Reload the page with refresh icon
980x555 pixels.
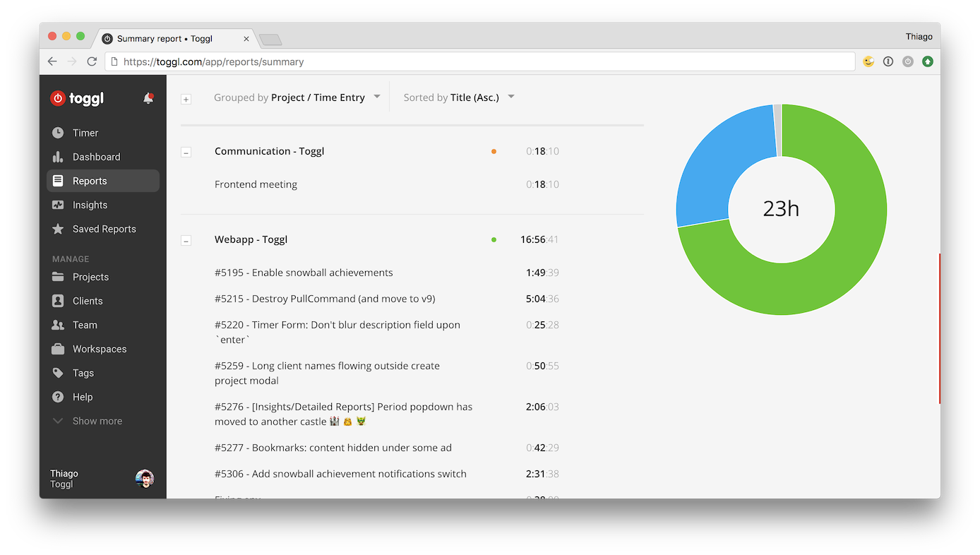[92, 61]
